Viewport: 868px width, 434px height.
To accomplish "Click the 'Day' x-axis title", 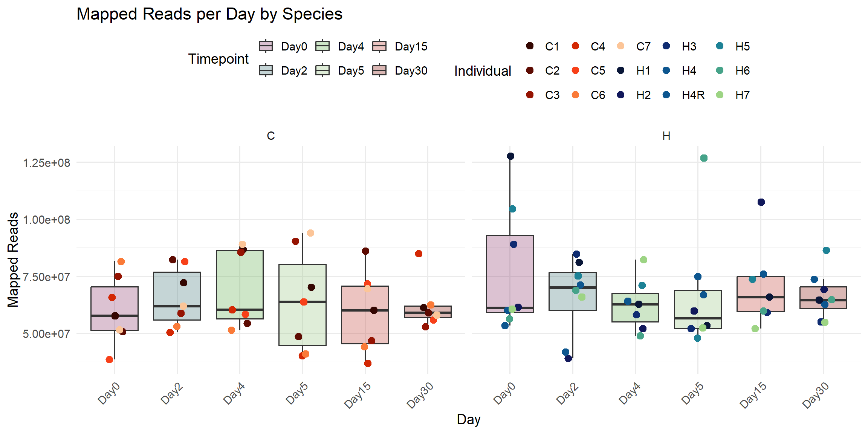I will [469, 419].
